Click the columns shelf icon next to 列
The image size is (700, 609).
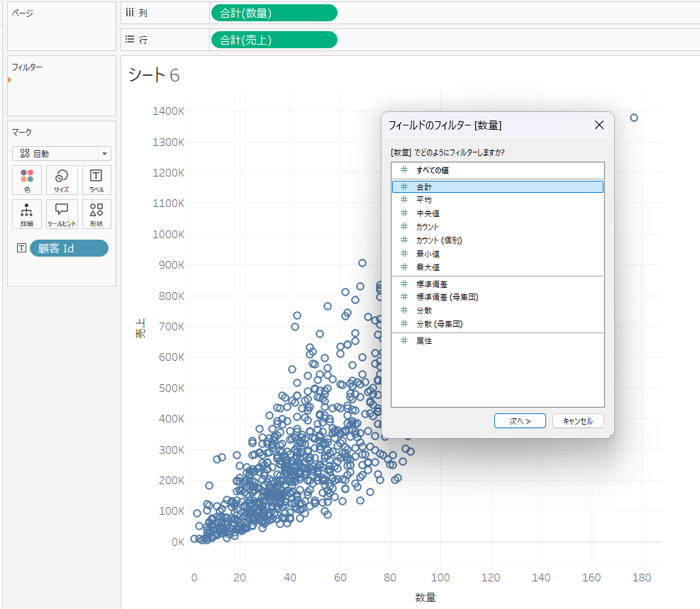tap(130, 13)
